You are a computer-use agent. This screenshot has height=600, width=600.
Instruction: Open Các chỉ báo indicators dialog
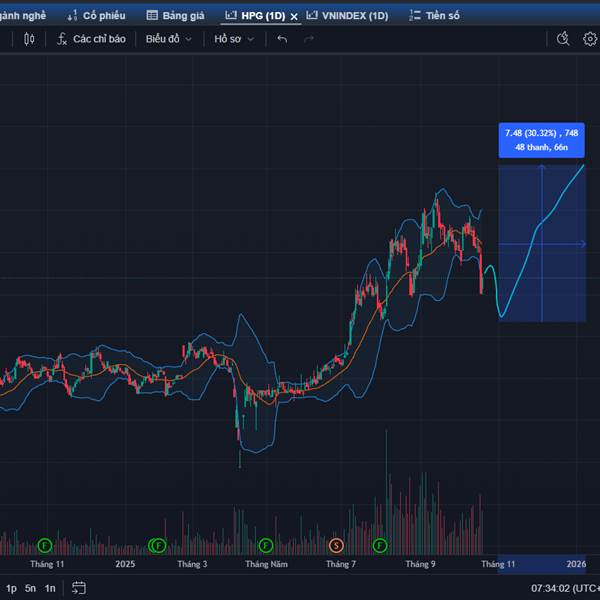pos(91,39)
